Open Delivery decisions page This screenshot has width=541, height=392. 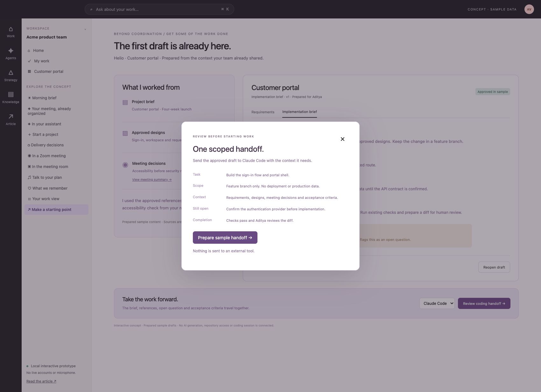click(56, 145)
